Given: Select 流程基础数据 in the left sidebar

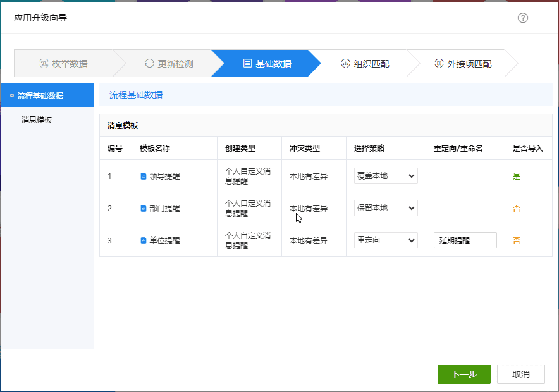Looking at the screenshot, I should (x=48, y=95).
